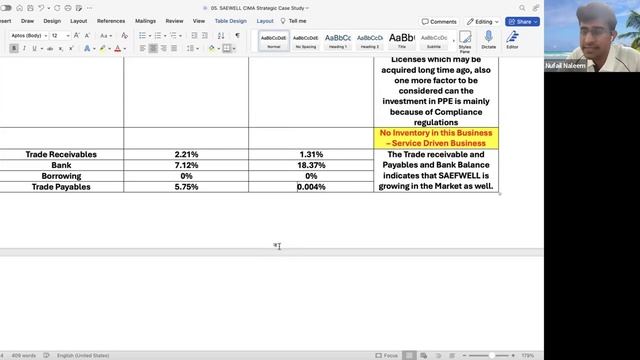The width and height of the screenshot is (640, 360).
Task: Click the Align Right icon
Action: pos(164,49)
